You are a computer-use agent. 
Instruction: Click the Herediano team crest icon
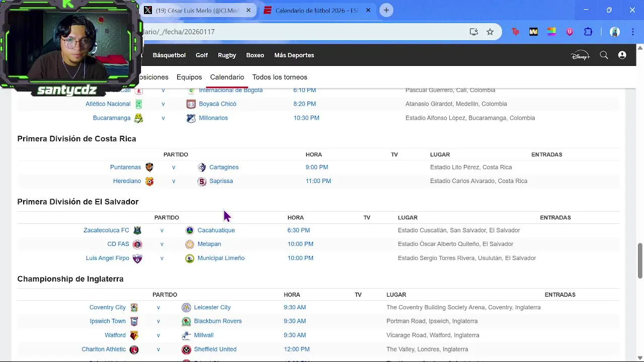[x=149, y=181]
